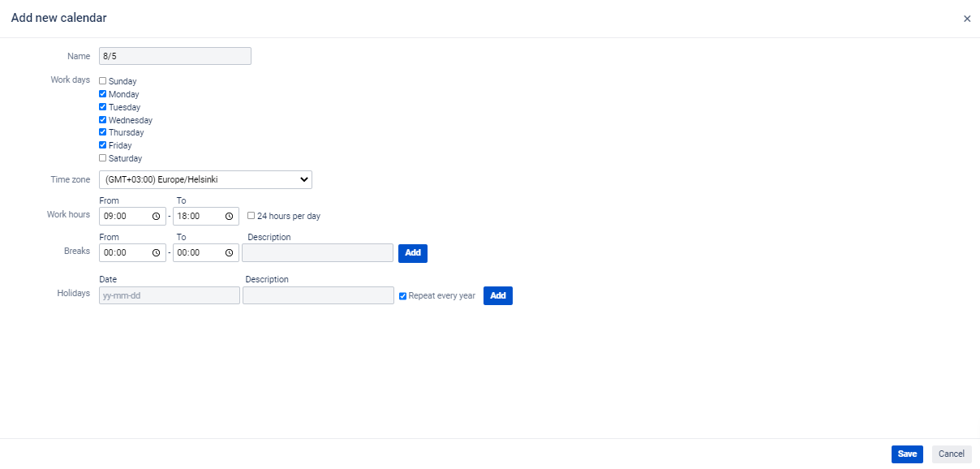This screenshot has width=980, height=469.
Task: Close the Add new calendar dialog
Action: (966, 19)
